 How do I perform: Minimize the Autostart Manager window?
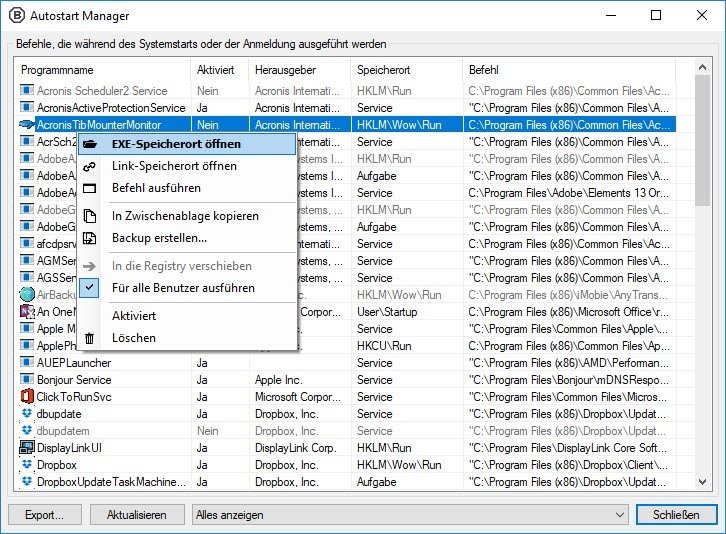(611, 15)
